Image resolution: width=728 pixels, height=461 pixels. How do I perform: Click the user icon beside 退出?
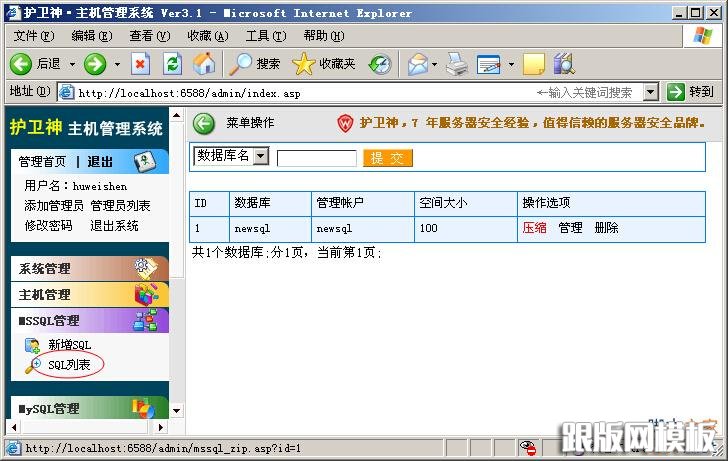[x=145, y=162]
